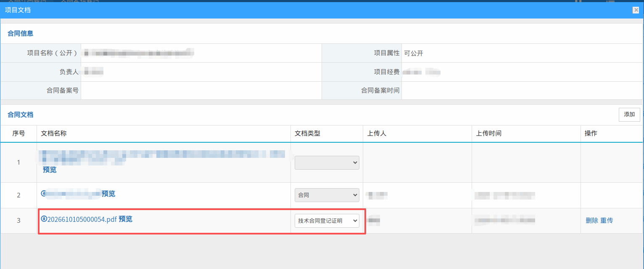The width and height of the screenshot is (644, 269).
Task: Open the 2026610105000054.pdf file link
Action: click(82, 219)
